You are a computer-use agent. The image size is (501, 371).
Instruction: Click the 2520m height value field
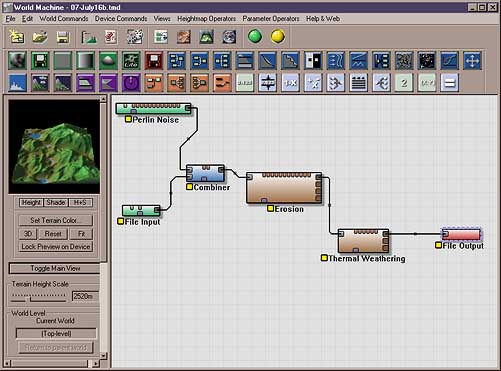(85, 296)
